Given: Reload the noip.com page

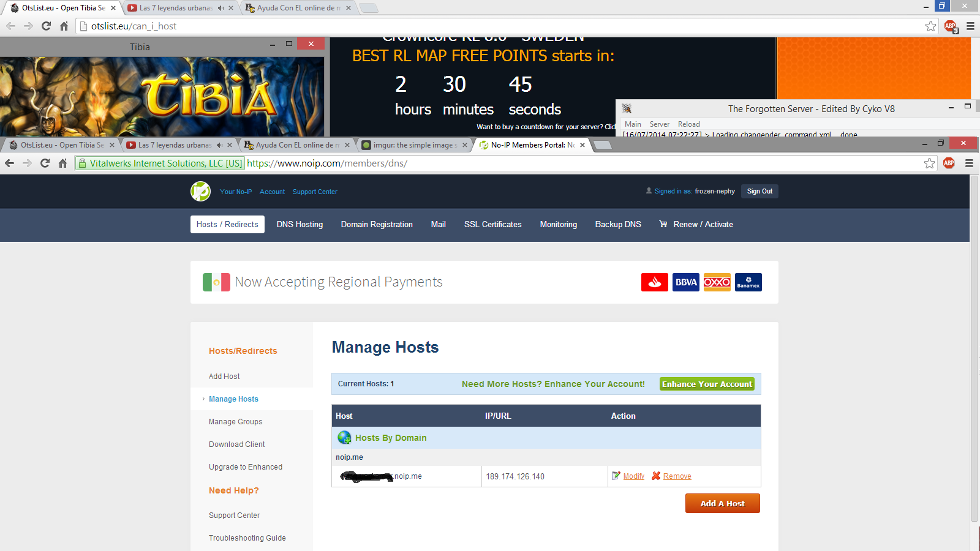Looking at the screenshot, I should (45, 163).
